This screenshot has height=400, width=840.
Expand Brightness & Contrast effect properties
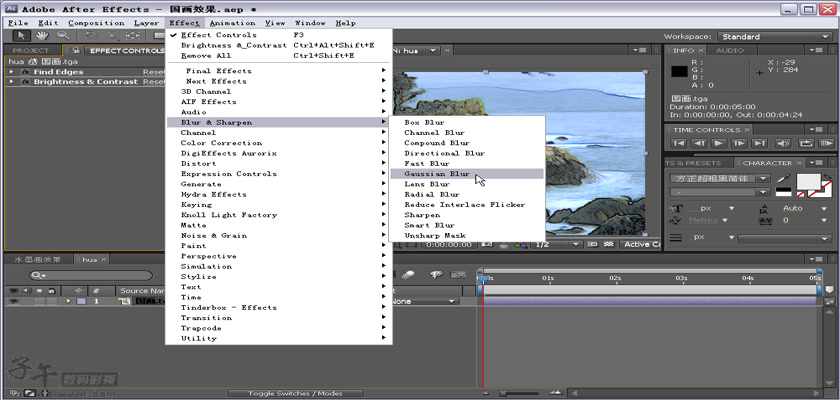pos(12,82)
